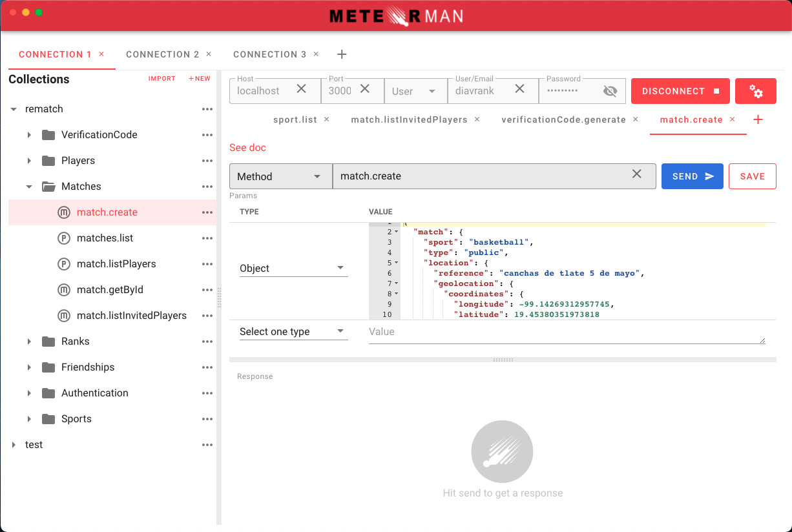Image resolution: width=792 pixels, height=532 pixels.
Task: Expand the Authentication folder
Action: [29, 393]
